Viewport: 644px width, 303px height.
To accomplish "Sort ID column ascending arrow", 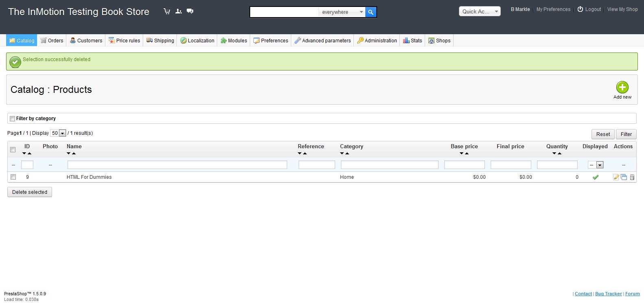I will click(29, 154).
